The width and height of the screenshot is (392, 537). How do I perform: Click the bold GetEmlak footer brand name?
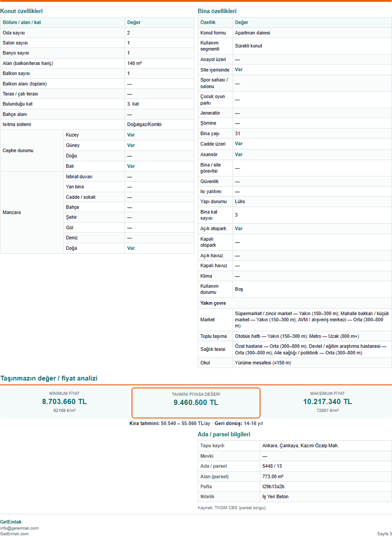coord(11,522)
